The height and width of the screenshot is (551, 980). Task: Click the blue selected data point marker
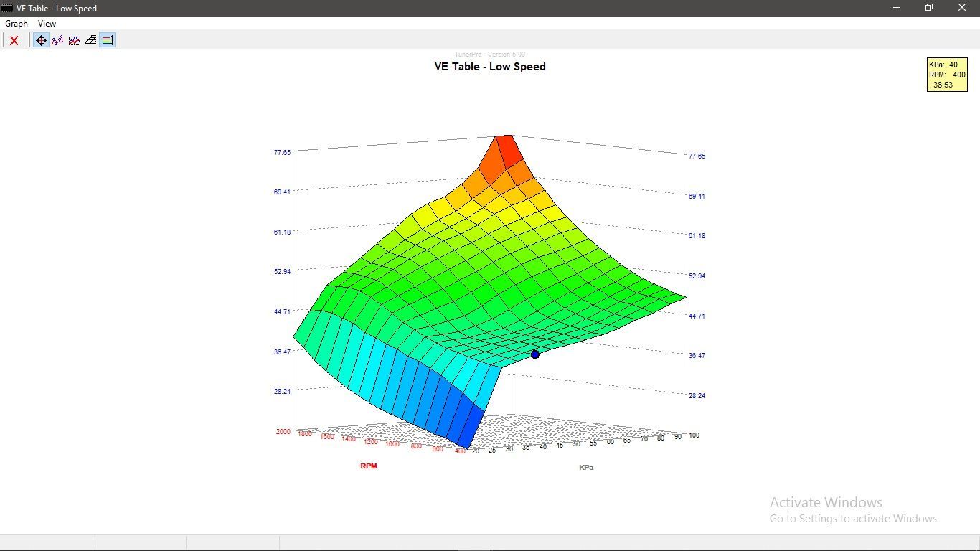[535, 354]
